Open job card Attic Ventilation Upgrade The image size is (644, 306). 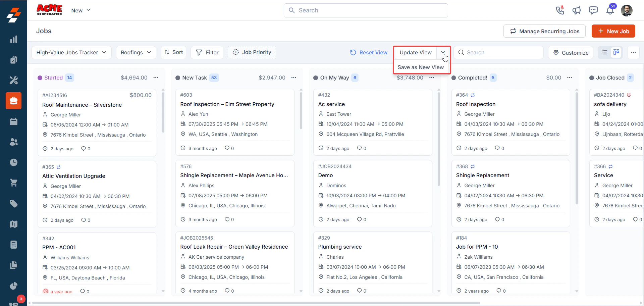click(x=97, y=194)
